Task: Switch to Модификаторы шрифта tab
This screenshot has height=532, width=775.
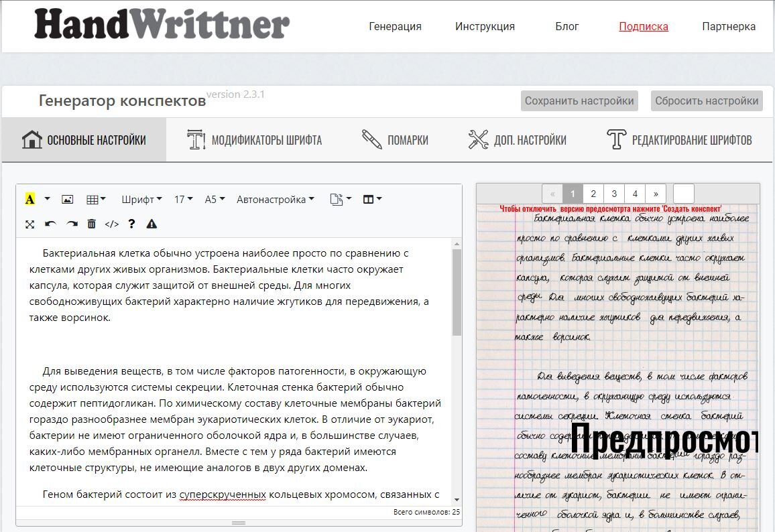Action: pyautogui.click(x=255, y=140)
